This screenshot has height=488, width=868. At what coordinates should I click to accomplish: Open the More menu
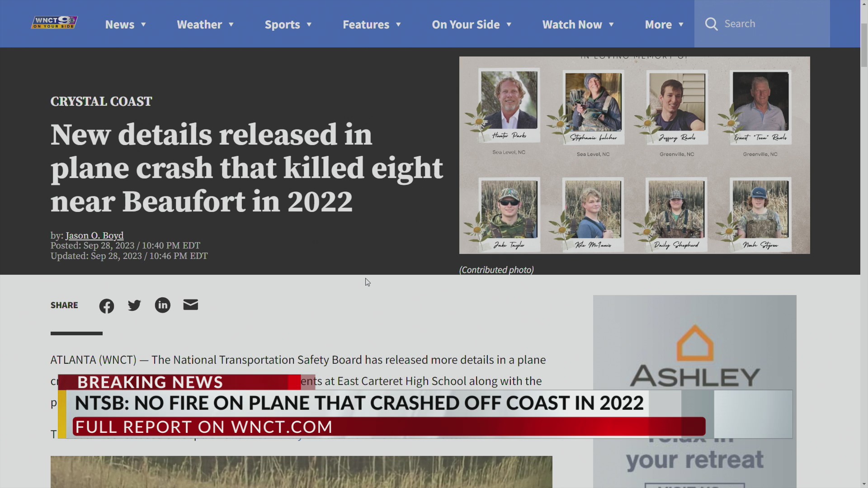coord(658,24)
